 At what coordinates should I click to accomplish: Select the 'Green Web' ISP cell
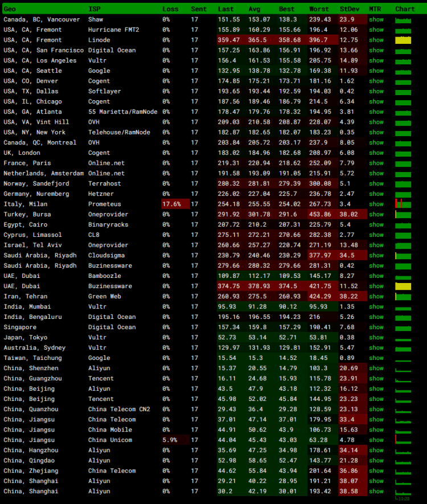point(105,296)
